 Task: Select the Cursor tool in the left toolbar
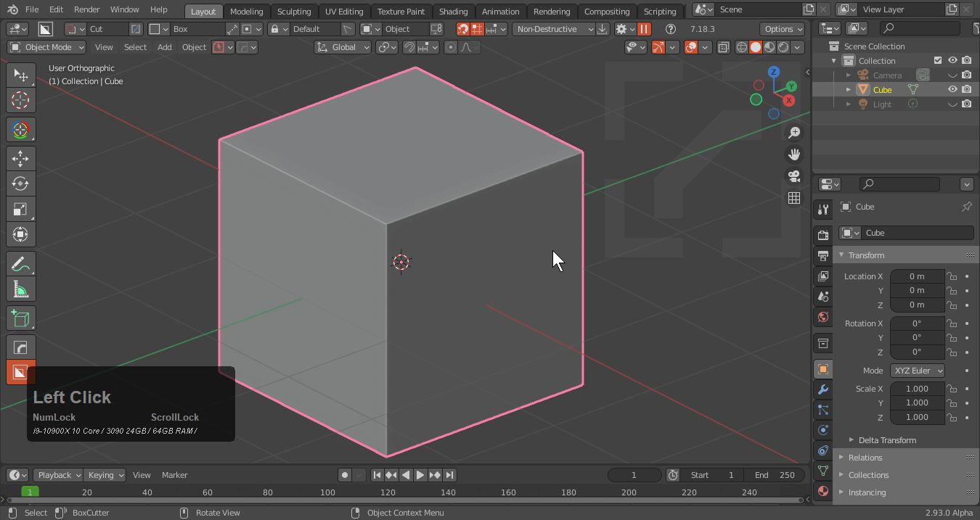pyautogui.click(x=20, y=100)
